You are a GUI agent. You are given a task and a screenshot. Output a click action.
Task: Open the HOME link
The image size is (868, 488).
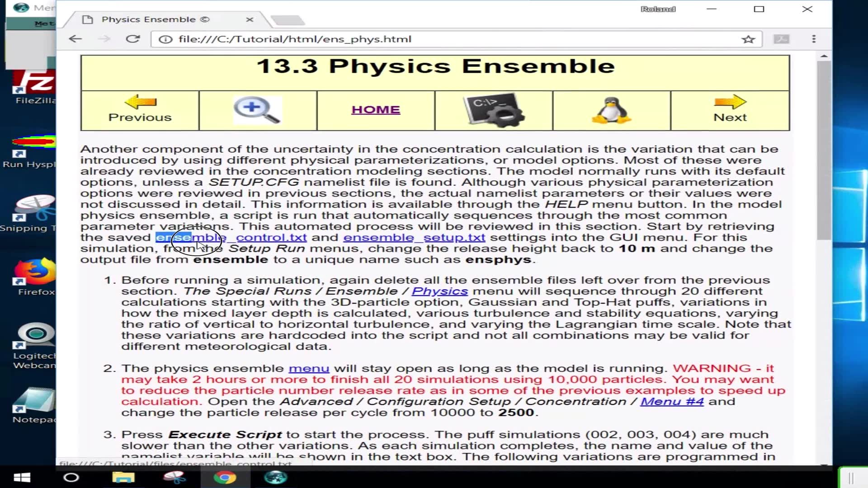pyautogui.click(x=376, y=110)
